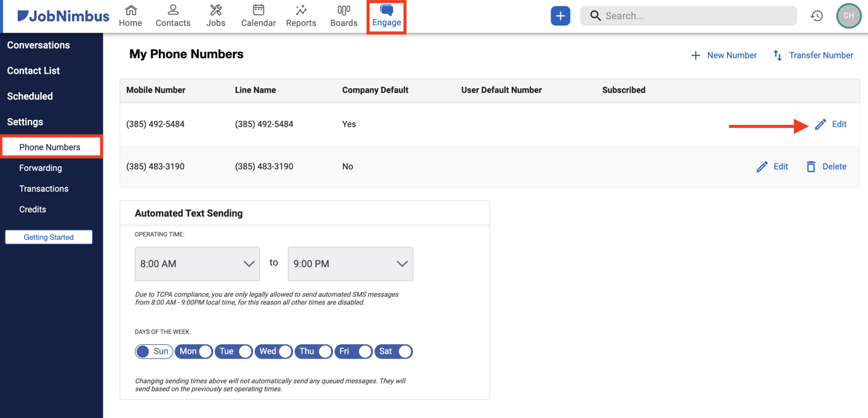The width and height of the screenshot is (868, 418).
Task: Switch to the Engage tab
Action: tap(386, 15)
